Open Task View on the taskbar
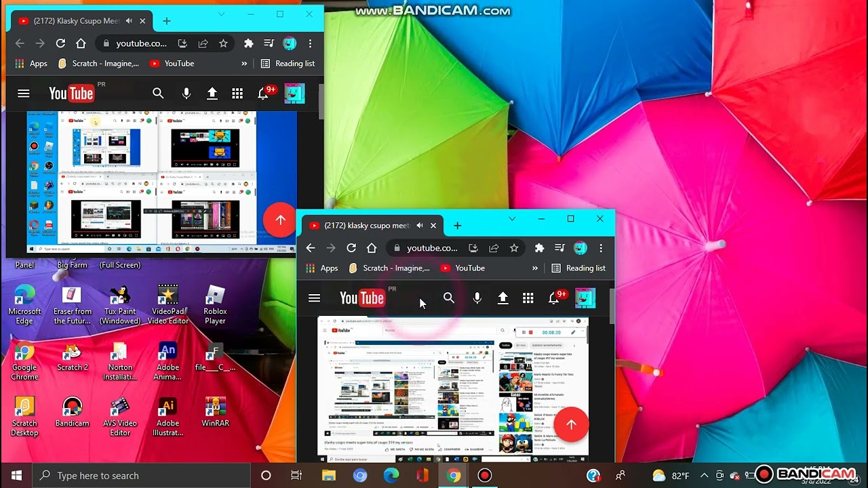 pyautogui.click(x=296, y=476)
